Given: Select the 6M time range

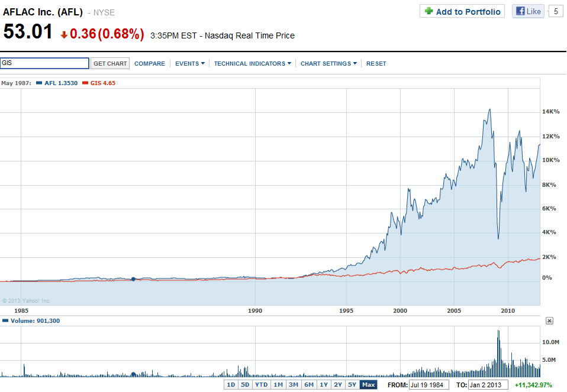Looking at the screenshot, I should [x=309, y=385].
